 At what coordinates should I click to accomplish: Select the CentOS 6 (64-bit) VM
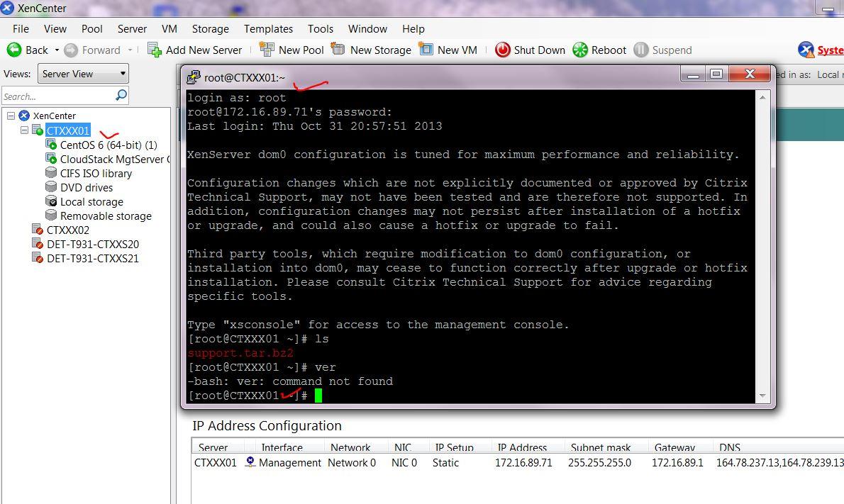pyautogui.click(x=109, y=145)
